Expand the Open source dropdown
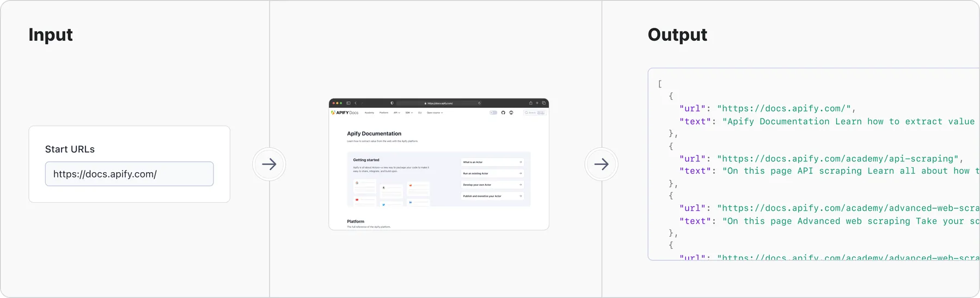The height and width of the screenshot is (298, 980). click(x=434, y=113)
